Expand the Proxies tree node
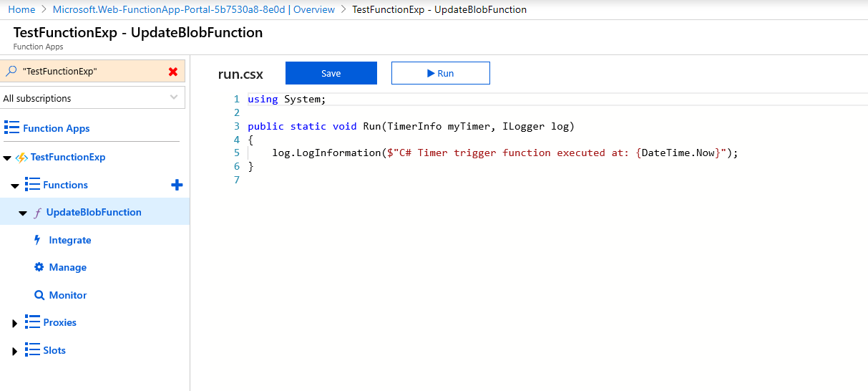The width and height of the screenshot is (868, 391). (x=15, y=324)
